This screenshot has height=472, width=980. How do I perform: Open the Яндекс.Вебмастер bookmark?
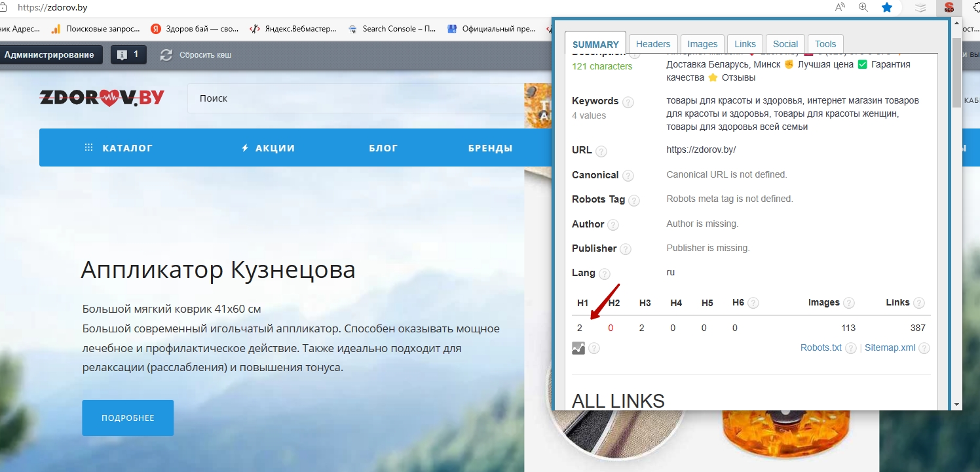[x=293, y=29]
